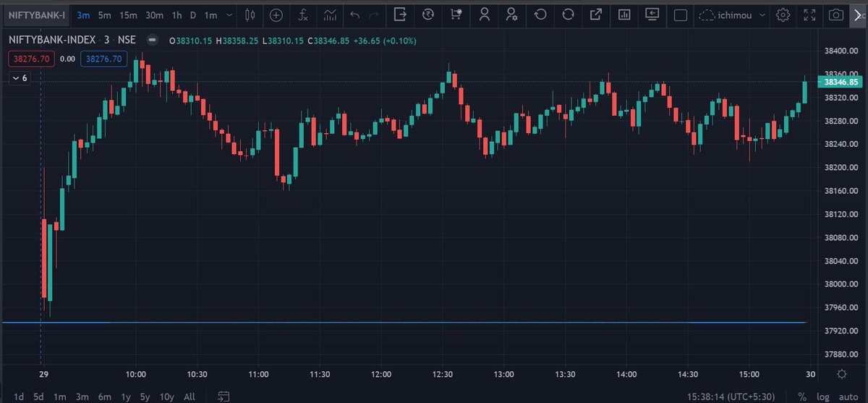This screenshot has height=403, width=868.
Task: Select the 1m timeframe tab in top toolbar
Action: (x=210, y=14)
